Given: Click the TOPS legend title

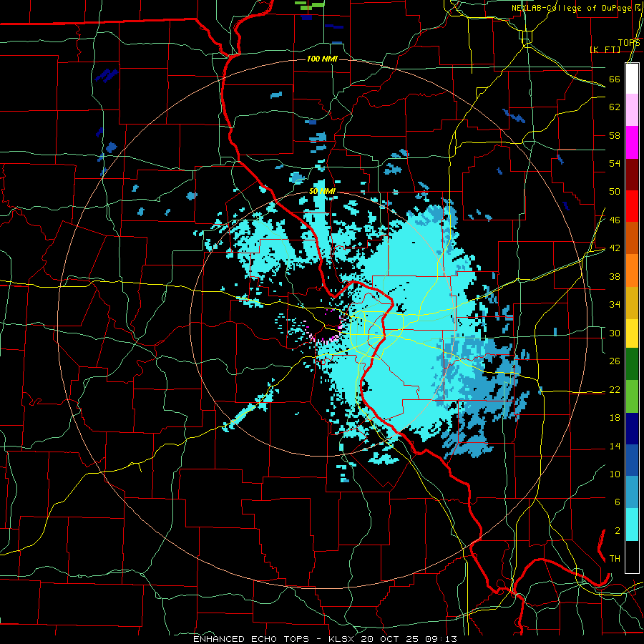Looking at the screenshot, I should point(629,43).
